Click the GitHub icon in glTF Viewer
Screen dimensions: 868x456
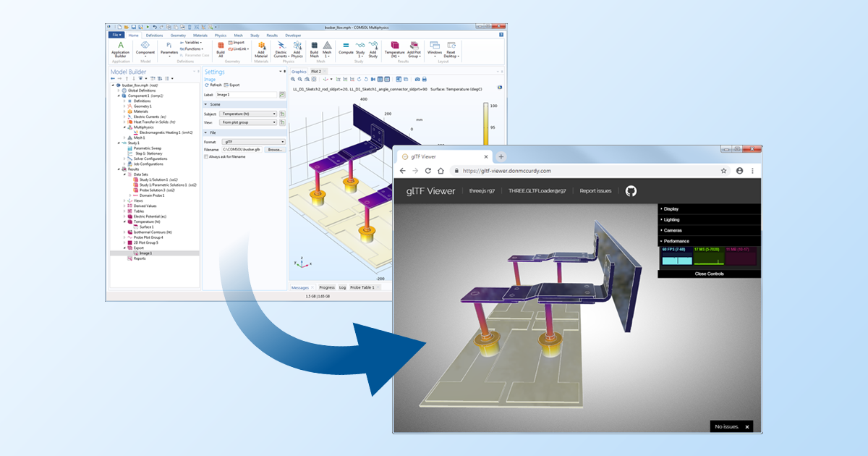click(x=631, y=191)
